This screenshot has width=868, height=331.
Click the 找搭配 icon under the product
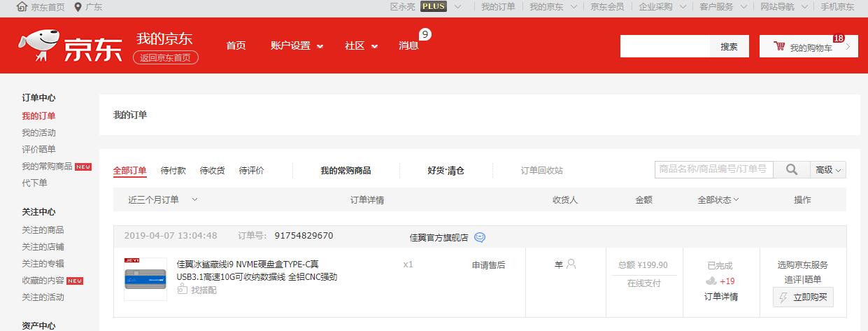(182, 288)
